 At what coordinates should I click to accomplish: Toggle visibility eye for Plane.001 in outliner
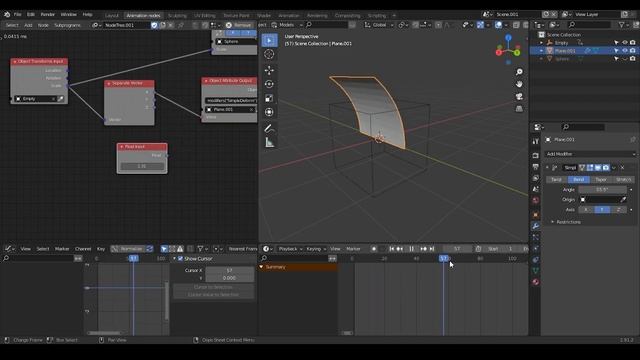click(x=624, y=51)
